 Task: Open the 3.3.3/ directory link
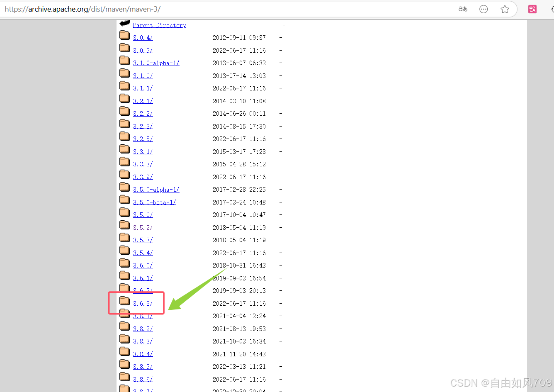(x=143, y=164)
